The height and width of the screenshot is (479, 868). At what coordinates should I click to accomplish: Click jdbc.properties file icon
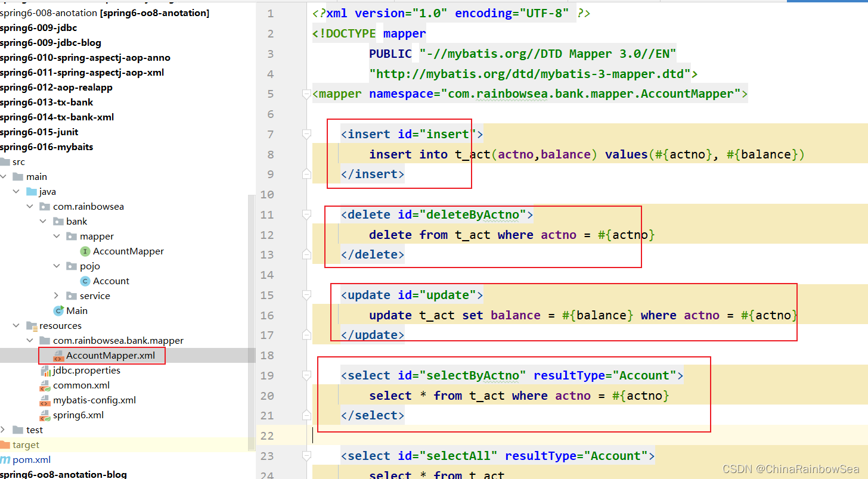click(x=45, y=371)
